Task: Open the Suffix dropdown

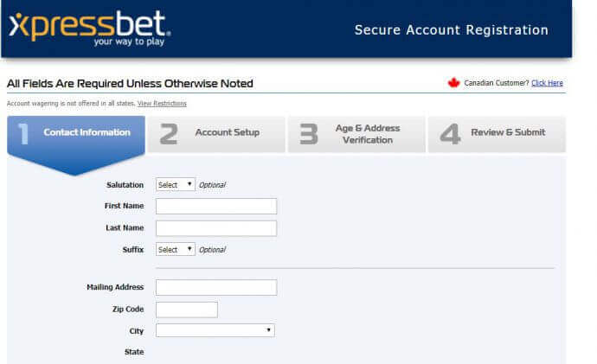Action: click(x=175, y=250)
